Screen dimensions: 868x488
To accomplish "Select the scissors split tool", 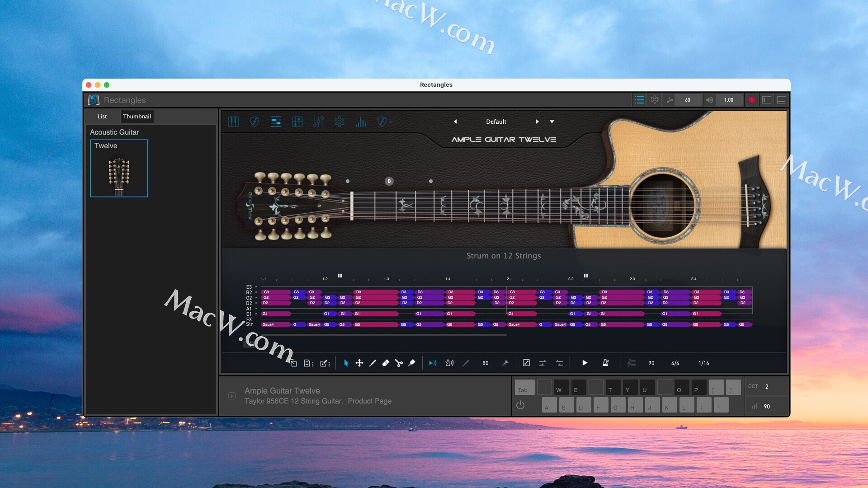I will tap(399, 363).
